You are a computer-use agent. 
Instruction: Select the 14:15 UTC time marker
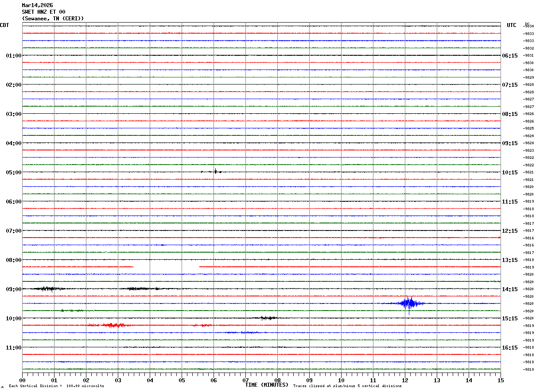pyautogui.click(x=509, y=289)
